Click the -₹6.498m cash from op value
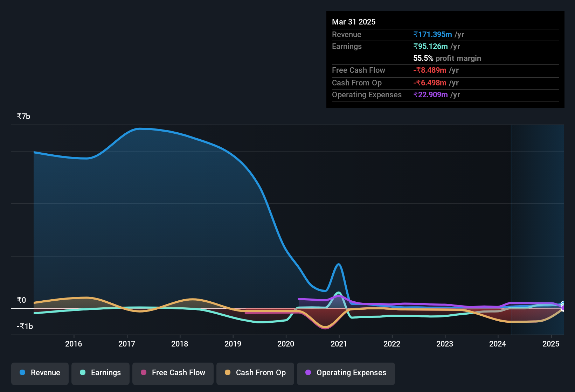Screen dimensions: 575x392 coord(430,83)
